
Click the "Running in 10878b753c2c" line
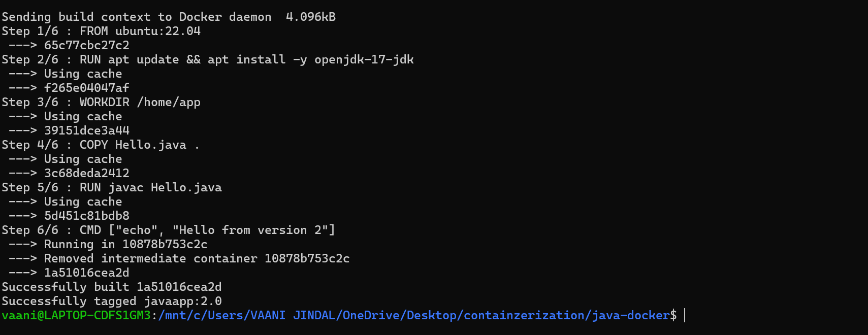point(125,244)
